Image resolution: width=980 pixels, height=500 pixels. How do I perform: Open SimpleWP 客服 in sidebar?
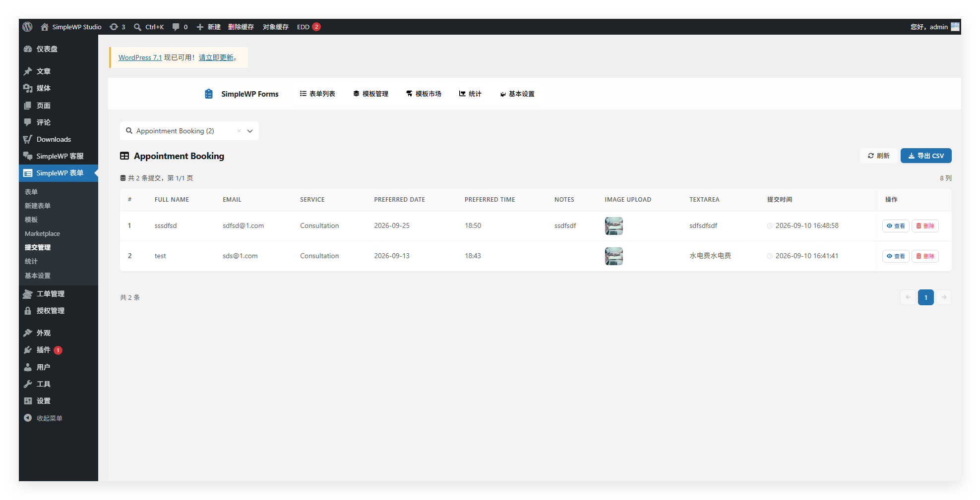point(59,156)
